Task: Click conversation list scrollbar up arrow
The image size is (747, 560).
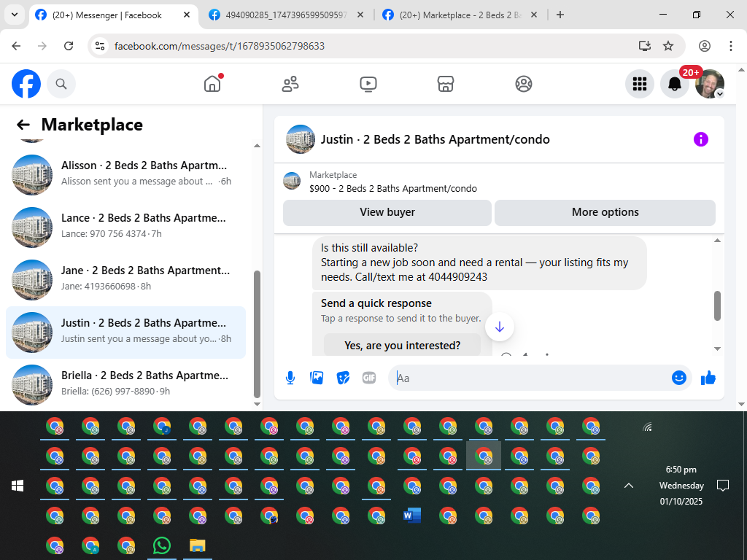Action: click(x=257, y=146)
